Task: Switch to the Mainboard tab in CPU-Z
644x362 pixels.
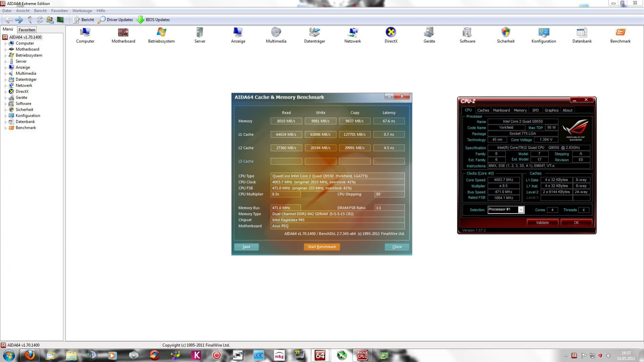Action: pos(501,110)
